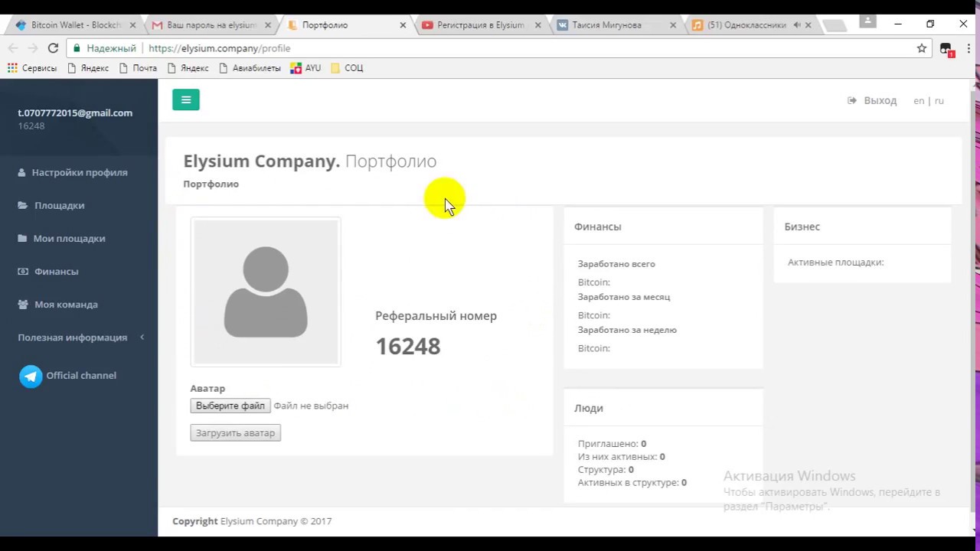The image size is (980, 551).
Task: Log out using Выход link
Action: click(x=880, y=100)
